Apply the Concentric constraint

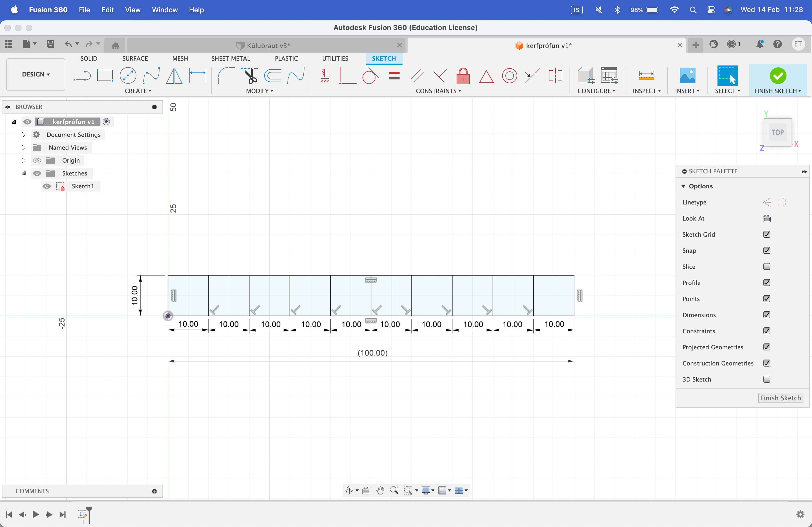pyautogui.click(x=509, y=76)
